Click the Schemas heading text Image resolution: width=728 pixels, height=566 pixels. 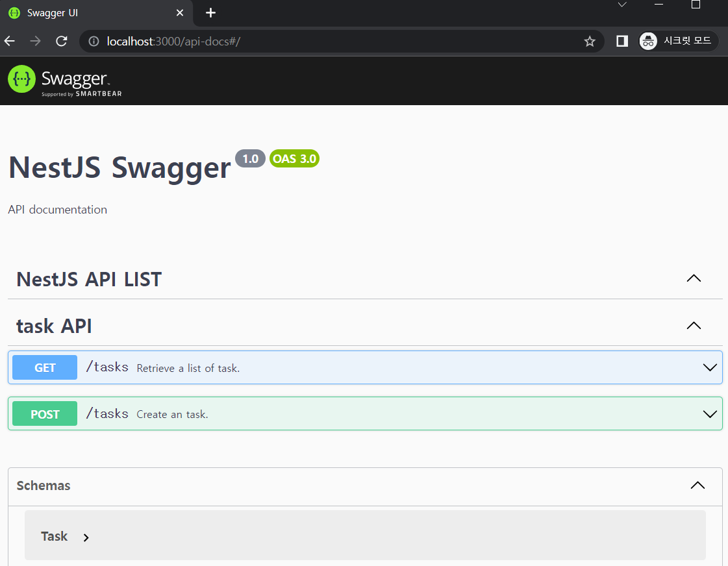pyautogui.click(x=44, y=486)
